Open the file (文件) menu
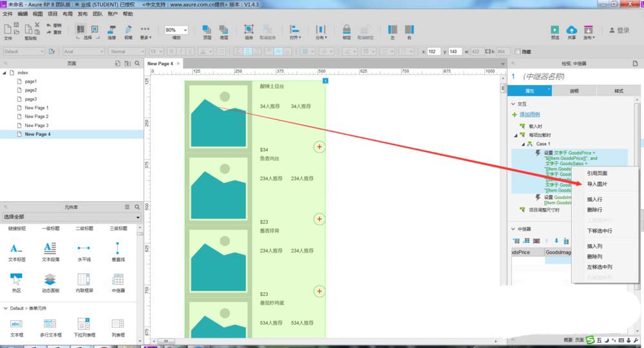Screen dimensions: 644x348 point(7,14)
